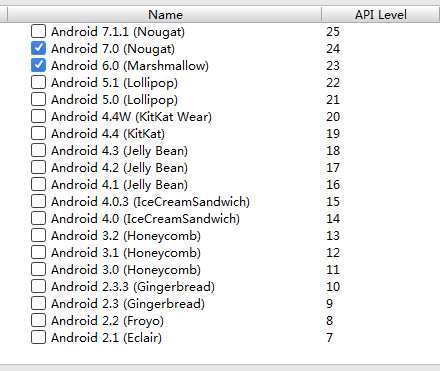
Task: Click API level value 9
Action: 329,304
